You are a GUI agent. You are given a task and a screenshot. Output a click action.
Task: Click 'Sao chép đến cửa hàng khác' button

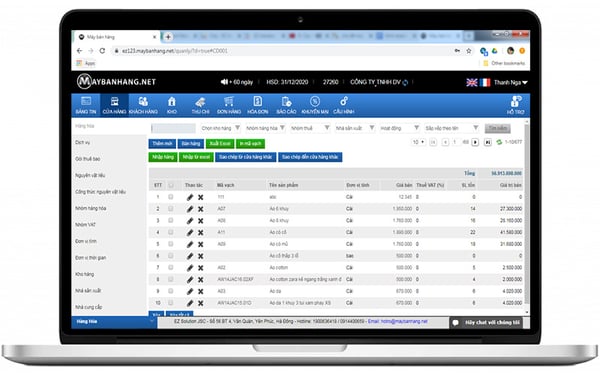310,157
